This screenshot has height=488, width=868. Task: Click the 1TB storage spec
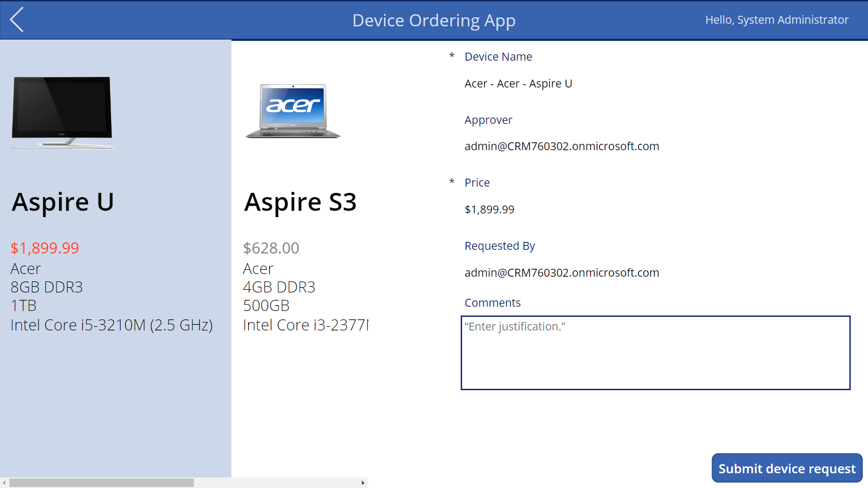[x=24, y=306]
